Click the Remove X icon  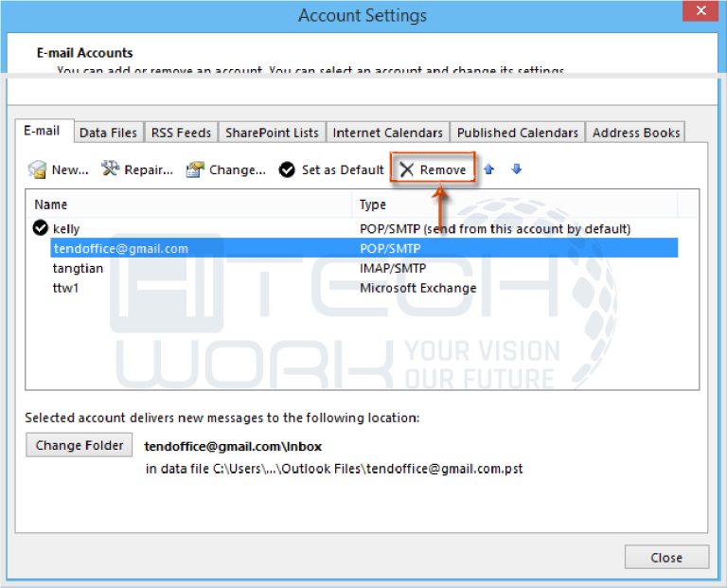click(x=407, y=169)
